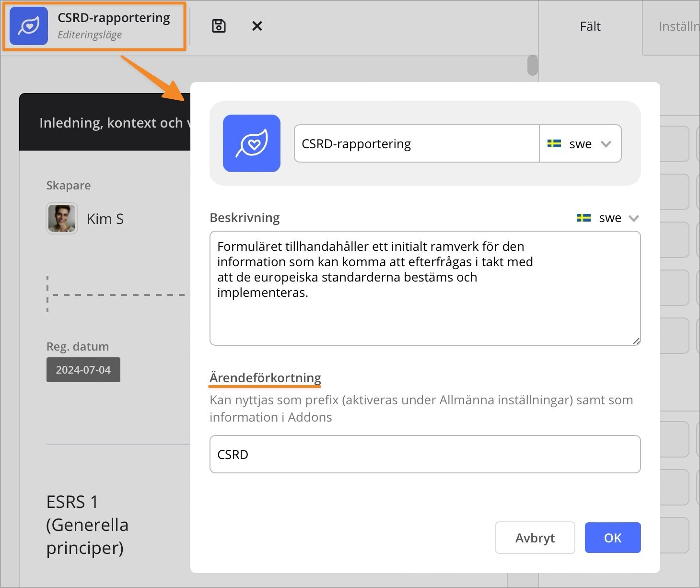Screen dimensions: 700x588
Task: Click the small leaf icon in header
Action: [x=29, y=26]
